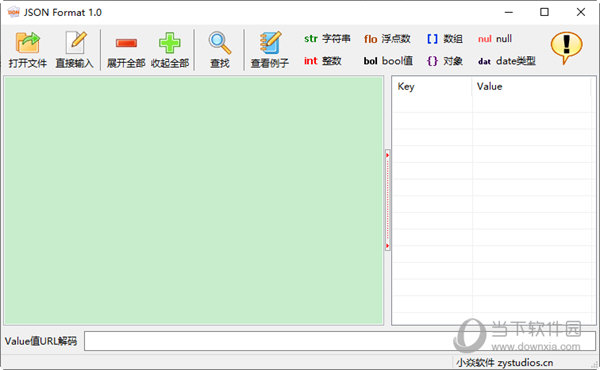Image resolution: width=600 pixels, height=370 pixels.
Task: Maximize the JSON Format window
Action: tap(544, 12)
